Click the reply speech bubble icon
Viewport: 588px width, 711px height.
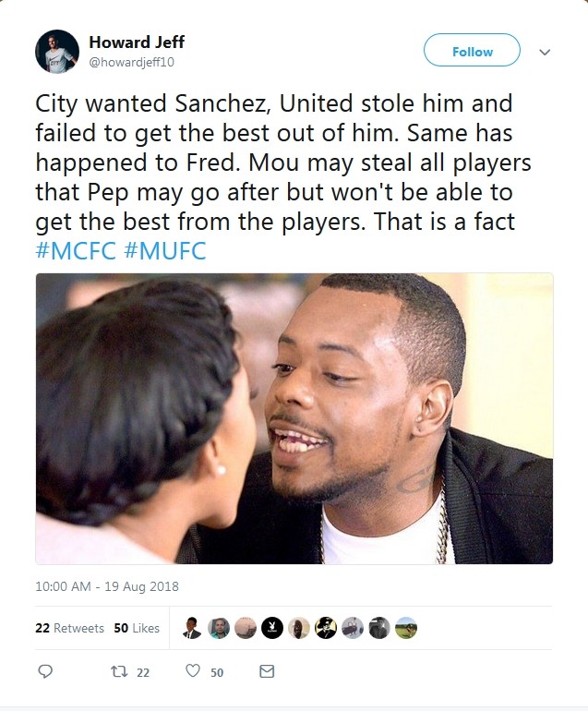pyautogui.click(x=45, y=672)
